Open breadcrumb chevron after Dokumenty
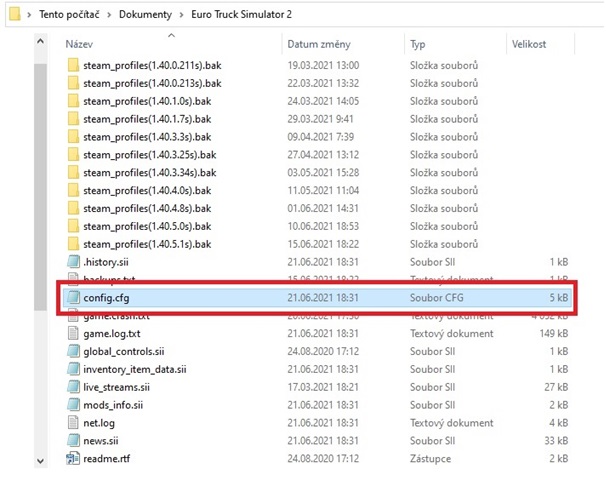Screen dimensions: 606x482 (x=181, y=15)
